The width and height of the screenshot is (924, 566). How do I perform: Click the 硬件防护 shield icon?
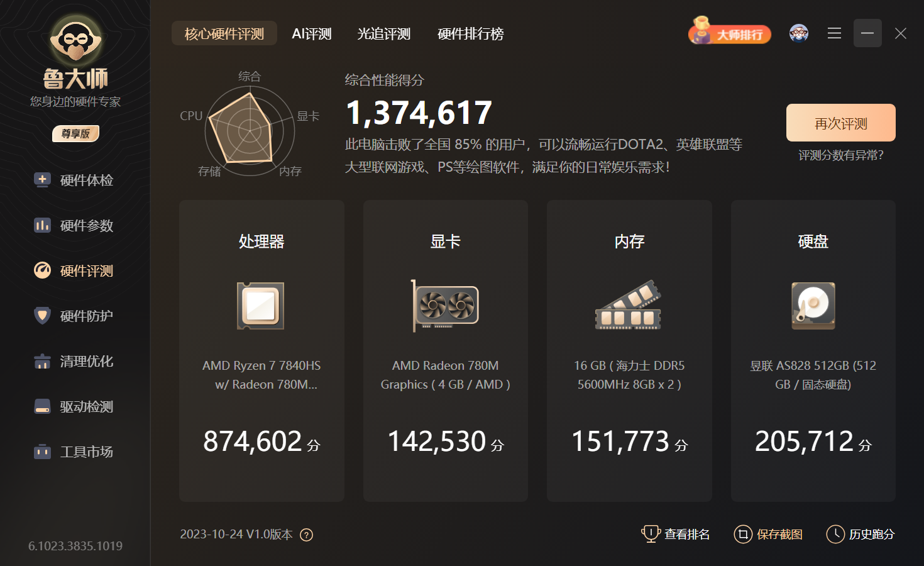42,316
